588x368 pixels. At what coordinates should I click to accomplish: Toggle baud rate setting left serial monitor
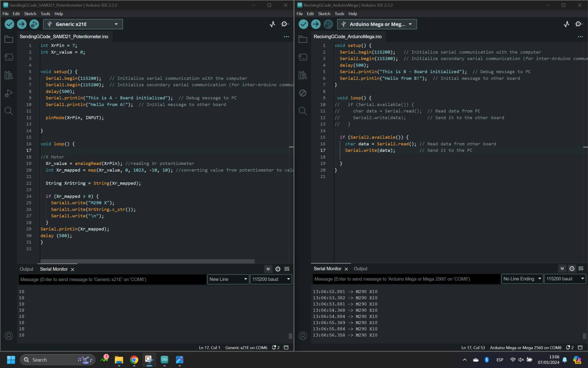(x=270, y=279)
